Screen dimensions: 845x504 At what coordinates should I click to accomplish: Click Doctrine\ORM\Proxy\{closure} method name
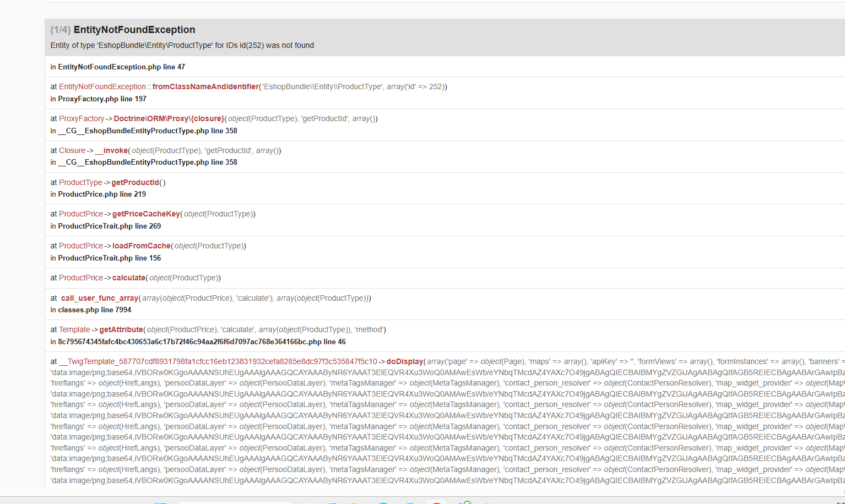169,118
